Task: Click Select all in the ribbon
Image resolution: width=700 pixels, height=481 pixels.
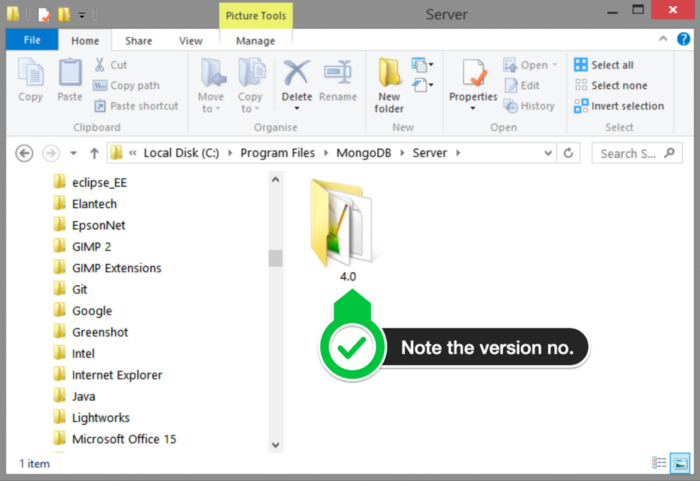Action: (604, 65)
